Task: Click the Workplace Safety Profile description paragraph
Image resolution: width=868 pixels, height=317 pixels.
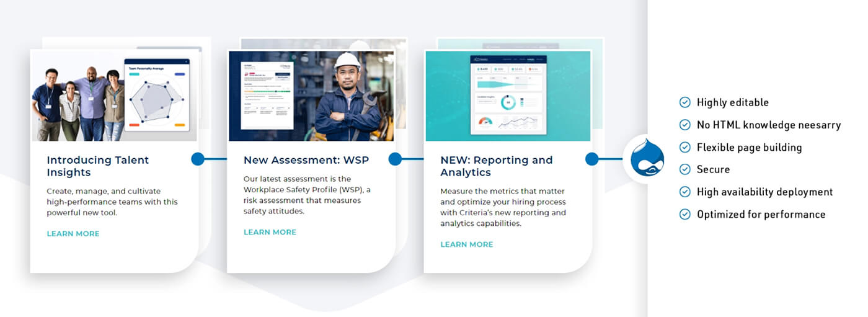Action: (x=307, y=195)
